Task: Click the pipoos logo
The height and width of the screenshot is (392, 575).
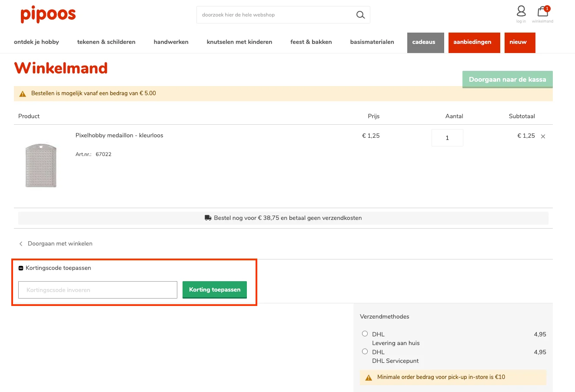Action: click(48, 15)
